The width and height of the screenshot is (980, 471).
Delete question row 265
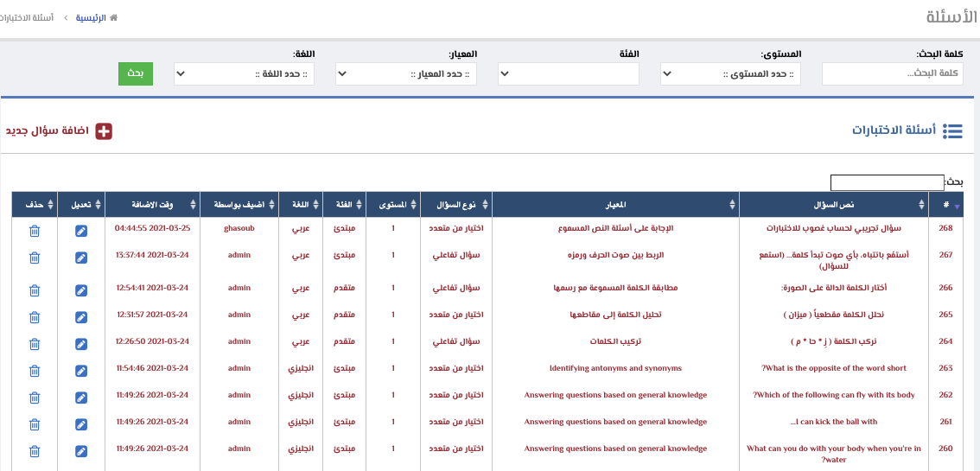(x=35, y=317)
